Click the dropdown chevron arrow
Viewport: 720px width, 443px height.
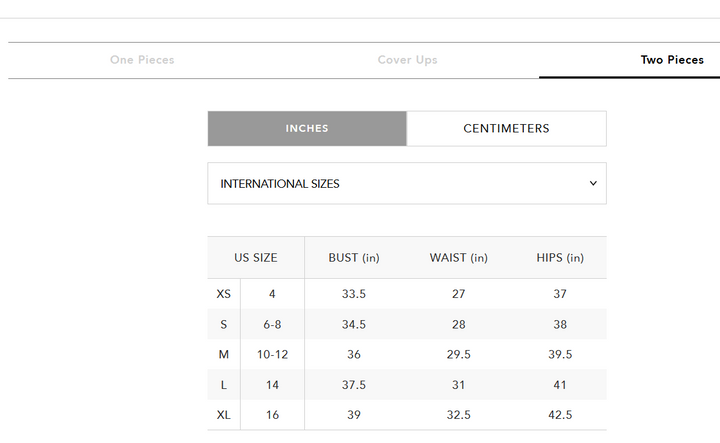tap(593, 183)
